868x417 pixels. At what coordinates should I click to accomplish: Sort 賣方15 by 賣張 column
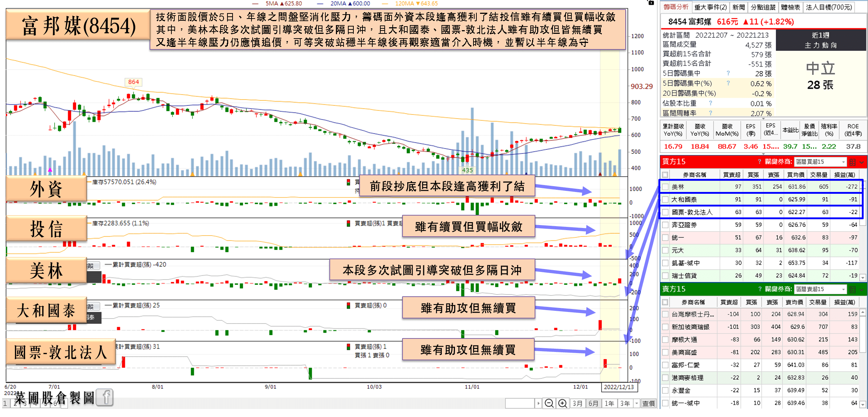772,302
